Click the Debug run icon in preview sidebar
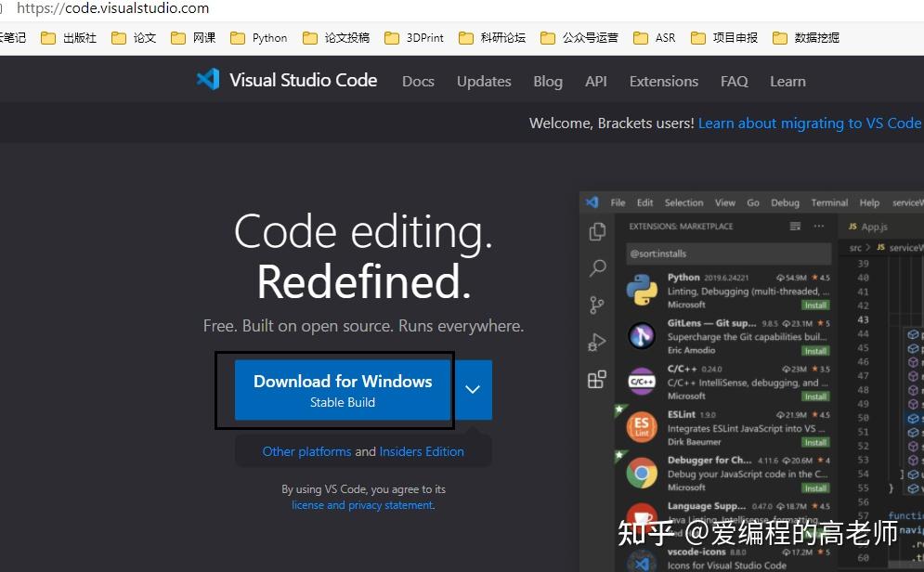Viewport: 924px width, 572px height. point(596,343)
